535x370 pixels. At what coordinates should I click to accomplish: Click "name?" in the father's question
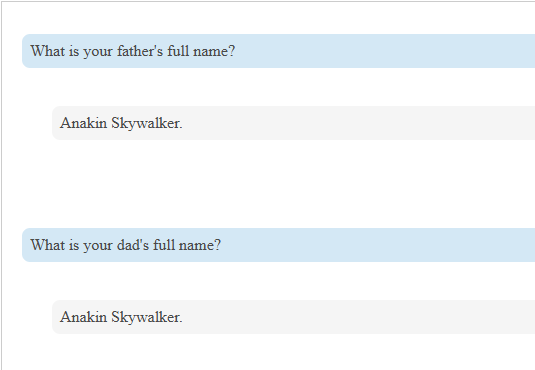[x=214, y=51]
